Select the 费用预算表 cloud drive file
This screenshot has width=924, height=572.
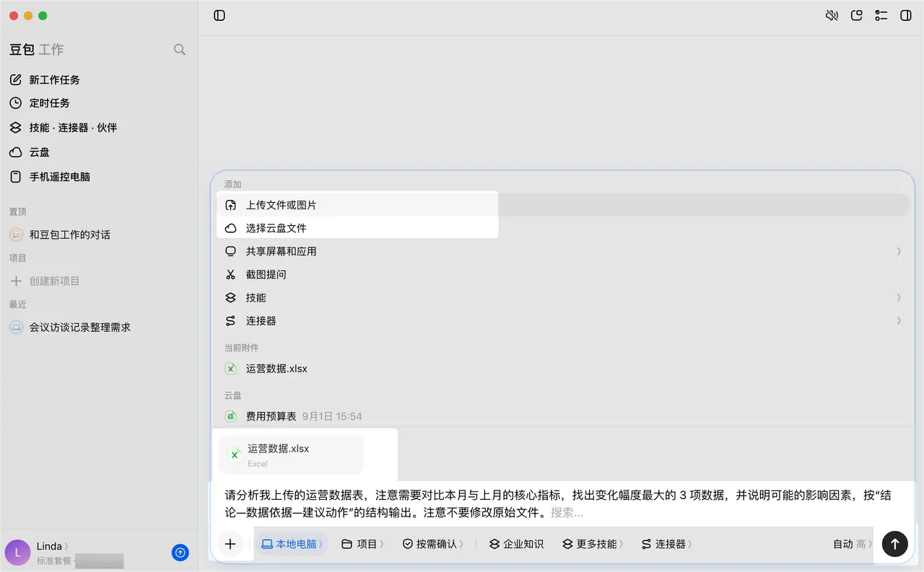(563, 416)
